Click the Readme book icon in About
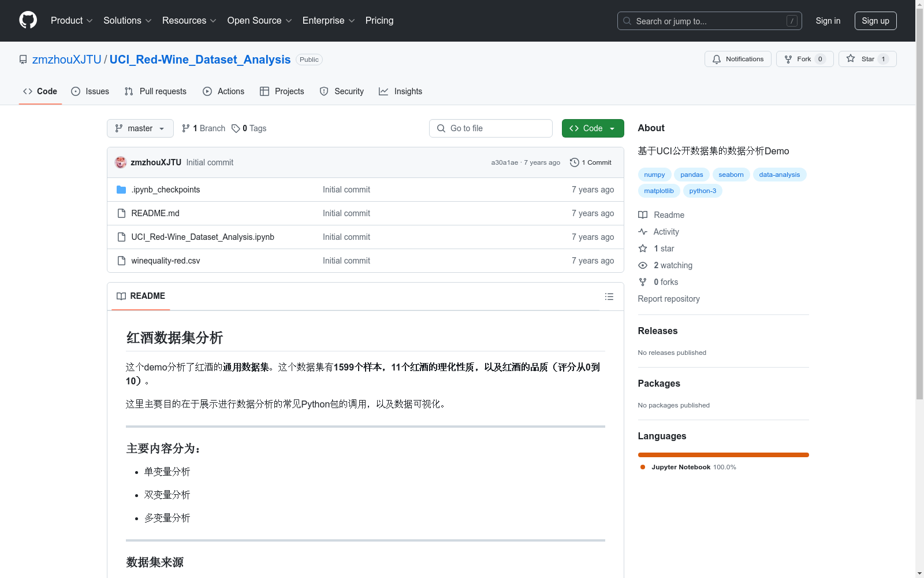This screenshot has width=924, height=578. (x=643, y=215)
